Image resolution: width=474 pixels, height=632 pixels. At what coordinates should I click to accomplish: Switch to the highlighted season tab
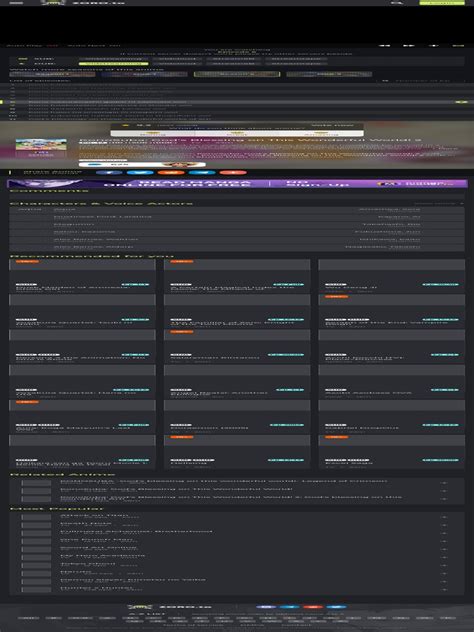pyautogui.click(x=237, y=74)
